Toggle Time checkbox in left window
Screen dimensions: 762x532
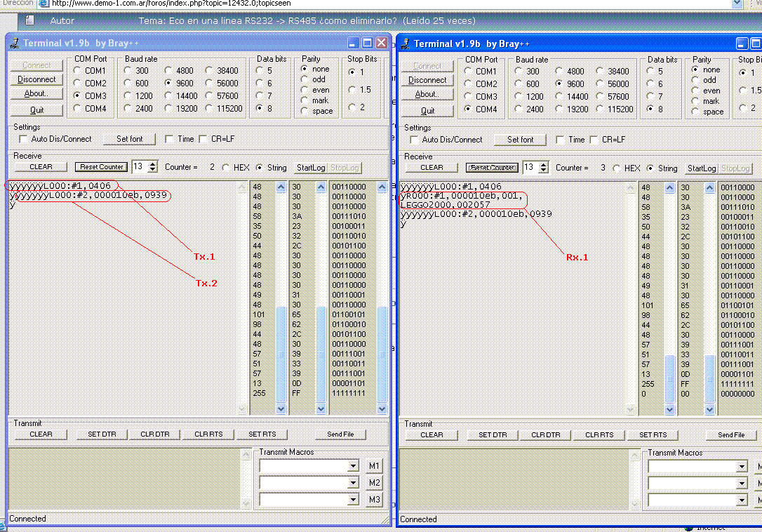pos(168,139)
